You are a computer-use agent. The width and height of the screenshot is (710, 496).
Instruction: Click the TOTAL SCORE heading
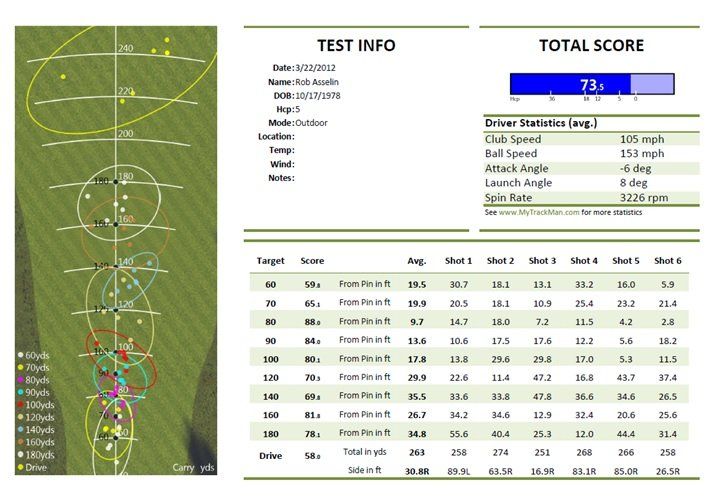click(590, 45)
